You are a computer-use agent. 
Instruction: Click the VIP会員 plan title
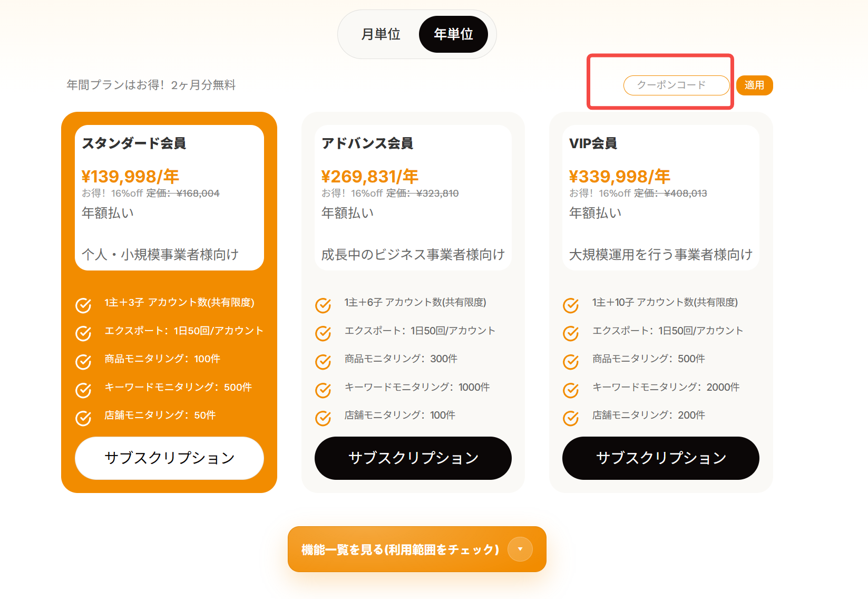(593, 143)
